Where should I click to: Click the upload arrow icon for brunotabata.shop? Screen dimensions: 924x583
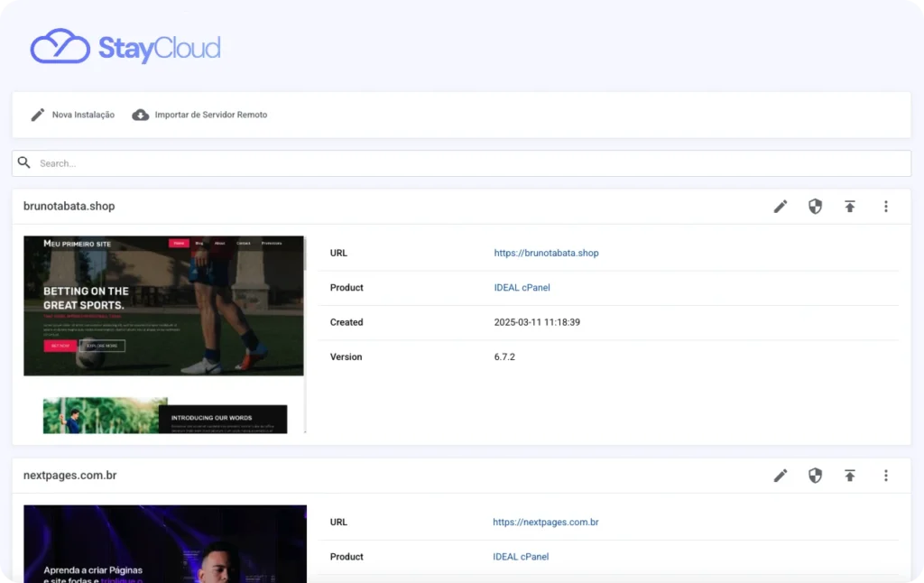pyautogui.click(x=850, y=207)
